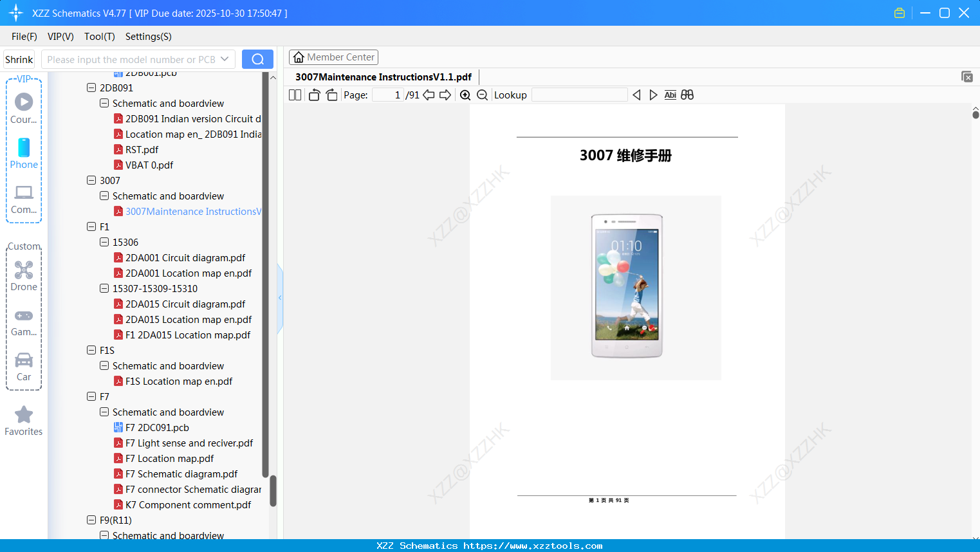Image resolution: width=980 pixels, height=552 pixels.
Task: Go to the next PDF page
Action: click(445, 95)
